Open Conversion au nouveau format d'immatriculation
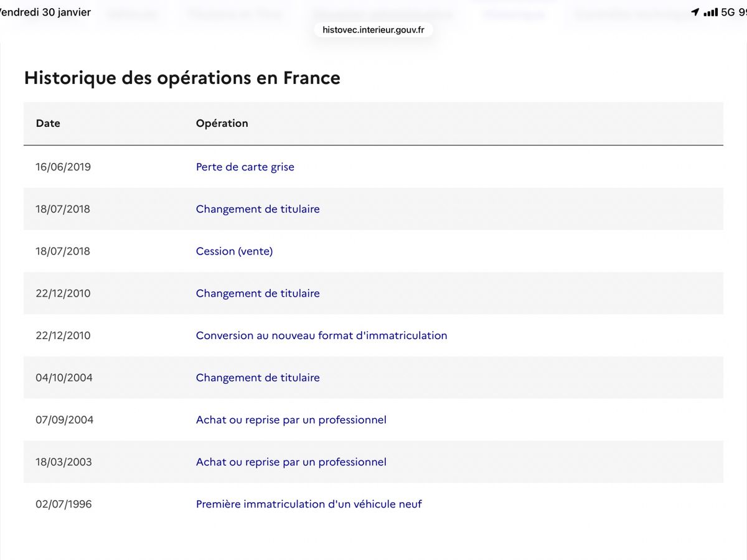The width and height of the screenshot is (747, 560). (322, 335)
